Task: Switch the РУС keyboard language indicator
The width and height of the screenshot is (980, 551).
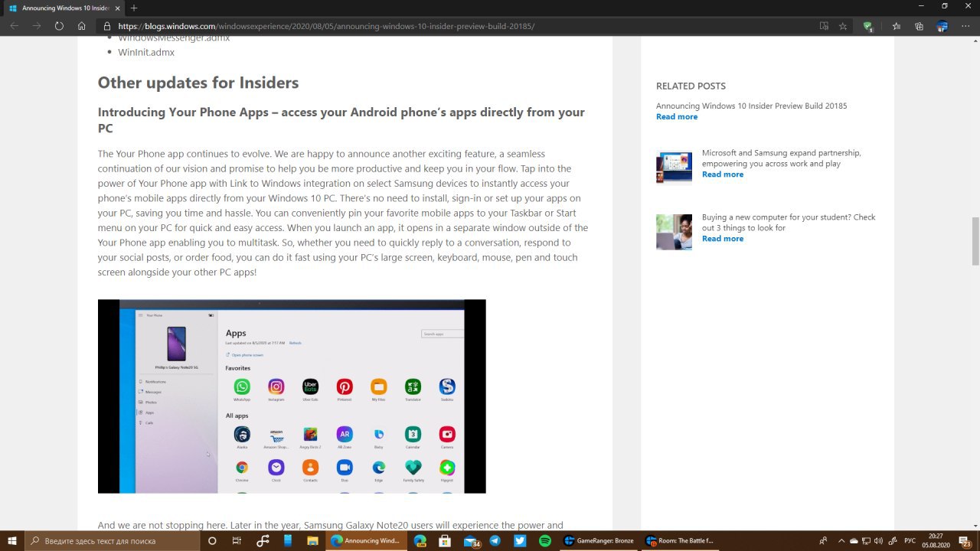Action: [910, 540]
